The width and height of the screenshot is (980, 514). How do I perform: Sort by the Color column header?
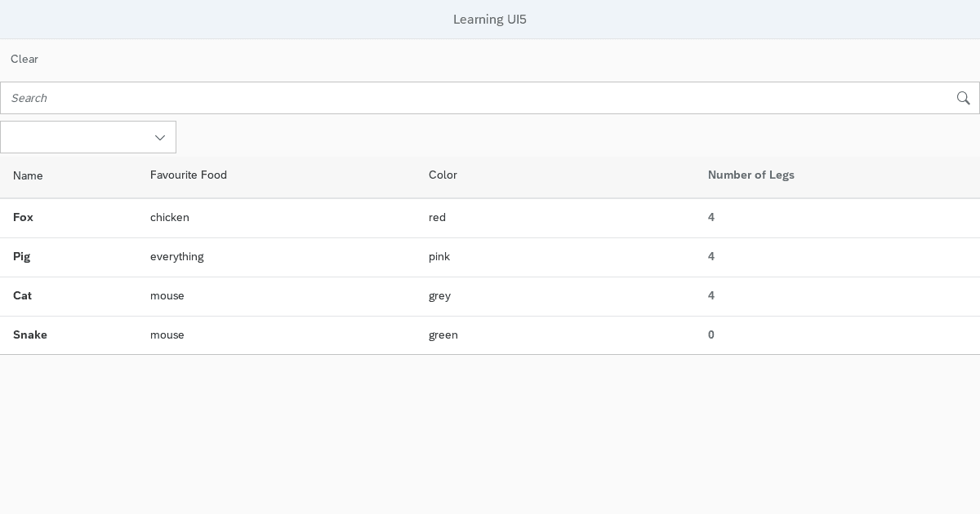[443, 175]
